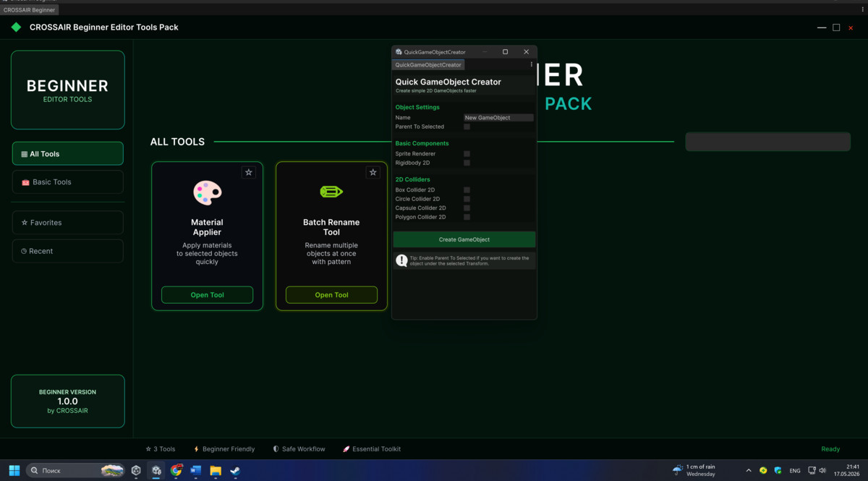Open Tool for Material Applier
This screenshot has width=868, height=481.
207,295
